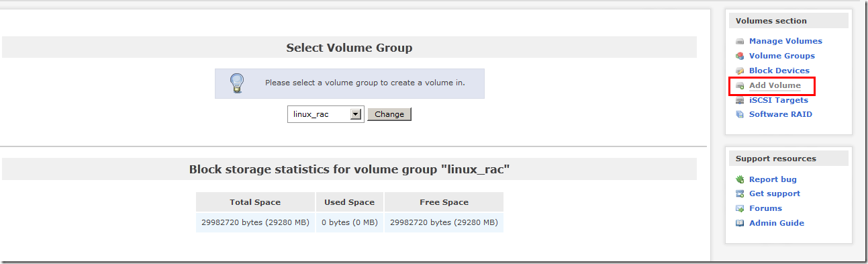Click the Admin Guide book icon
868x264 pixels.
[x=740, y=224]
